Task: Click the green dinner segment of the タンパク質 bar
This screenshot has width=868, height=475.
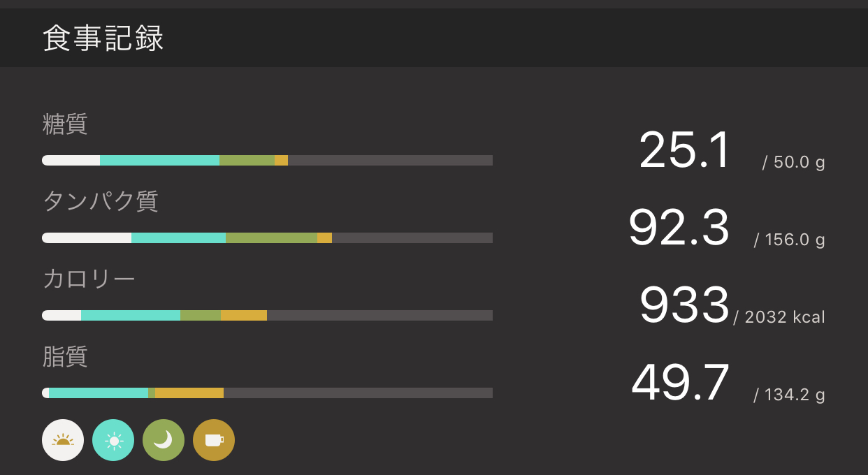Action: [x=271, y=238]
